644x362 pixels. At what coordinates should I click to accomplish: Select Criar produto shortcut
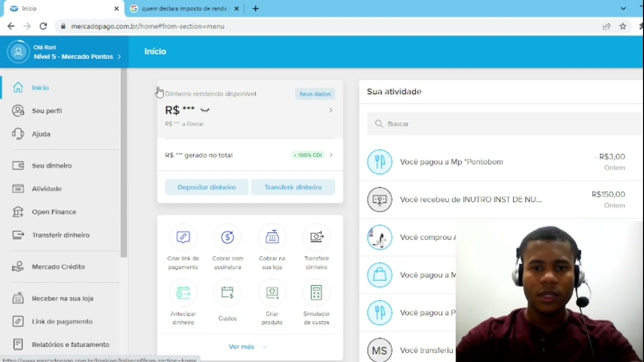coord(272,303)
